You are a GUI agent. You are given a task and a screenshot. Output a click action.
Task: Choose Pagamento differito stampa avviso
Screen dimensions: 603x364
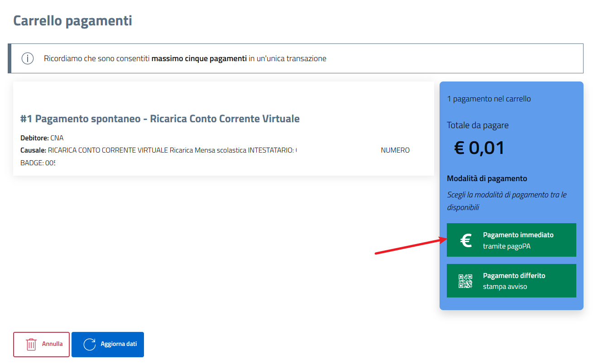click(x=511, y=281)
